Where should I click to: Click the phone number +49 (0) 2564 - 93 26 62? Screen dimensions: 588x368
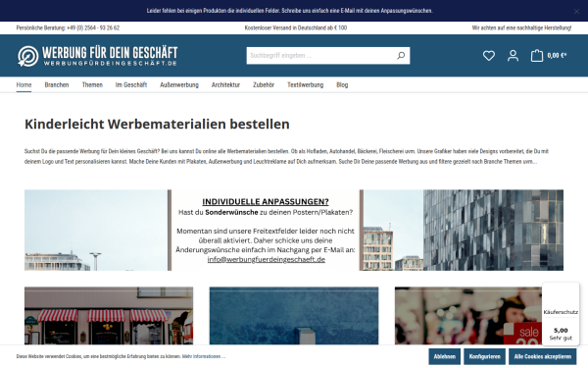coord(93,27)
